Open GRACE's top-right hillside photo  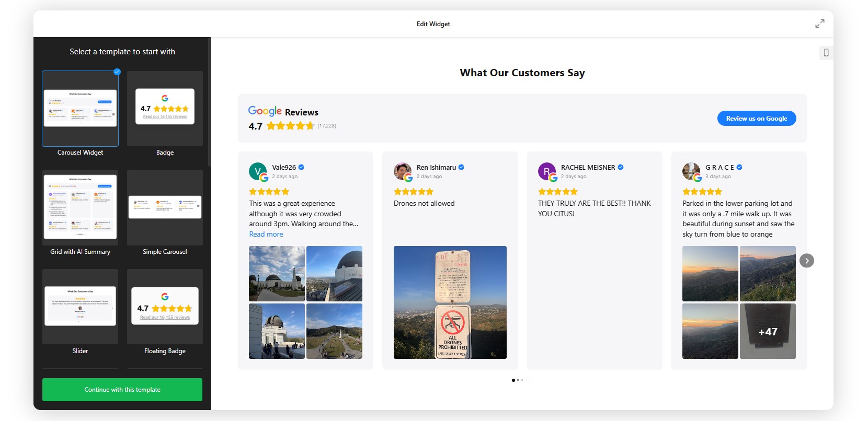[x=768, y=274]
